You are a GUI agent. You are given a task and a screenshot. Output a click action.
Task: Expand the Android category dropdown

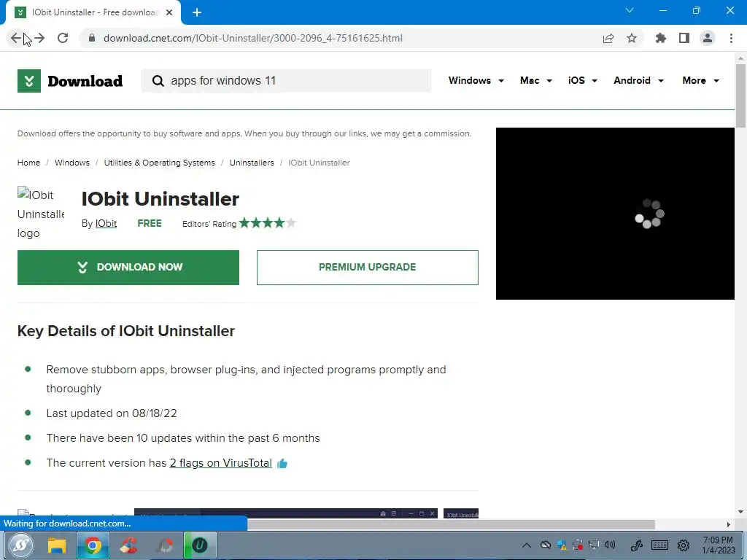coord(638,80)
